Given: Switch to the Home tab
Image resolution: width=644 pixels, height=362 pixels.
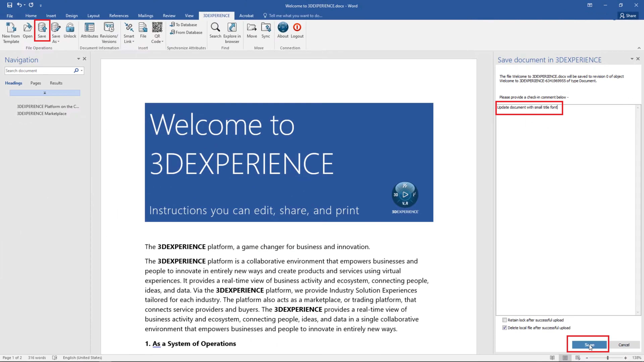Looking at the screenshot, I should (x=31, y=16).
